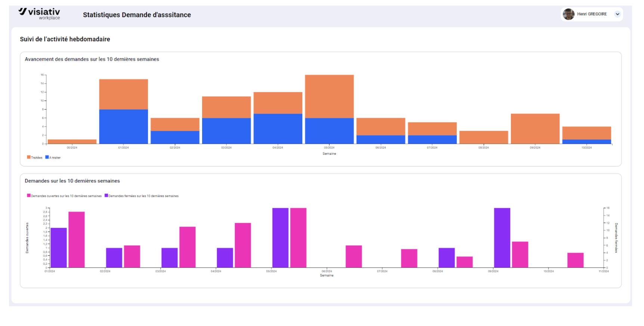This screenshot has height=326, width=644.
Task: Click the Visiativ workplace logo
Action: pos(40,13)
